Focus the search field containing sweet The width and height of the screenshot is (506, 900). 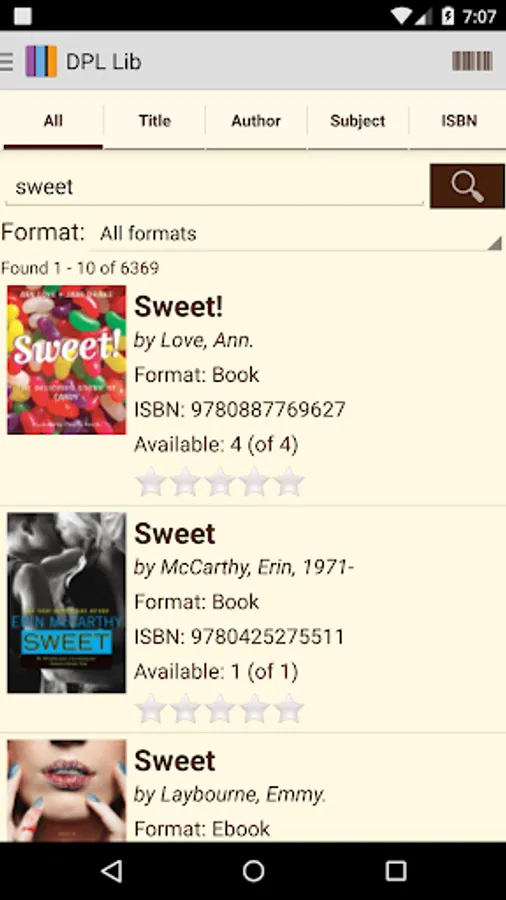[214, 187]
